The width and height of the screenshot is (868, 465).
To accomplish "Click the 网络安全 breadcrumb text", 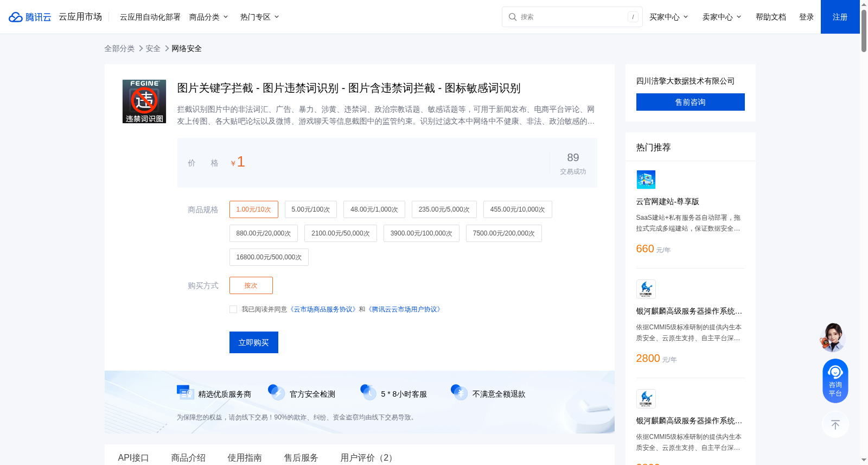I will coord(187,48).
